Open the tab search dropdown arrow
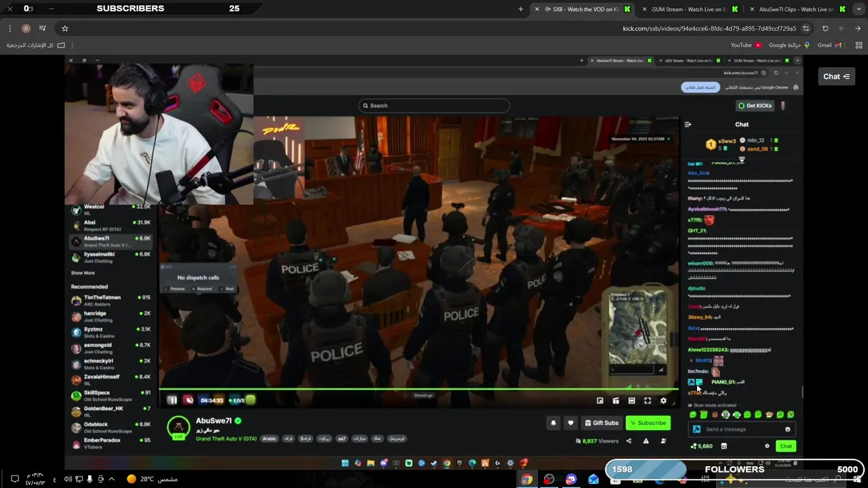The width and height of the screenshot is (868, 488). click(x=859, y=9)
